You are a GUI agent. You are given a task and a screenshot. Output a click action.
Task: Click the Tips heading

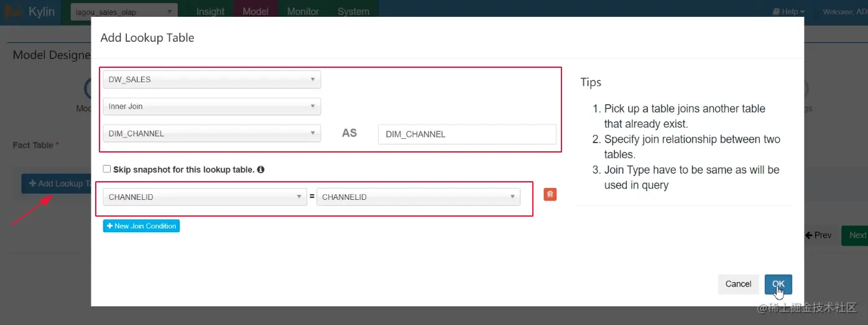point(591,82)
